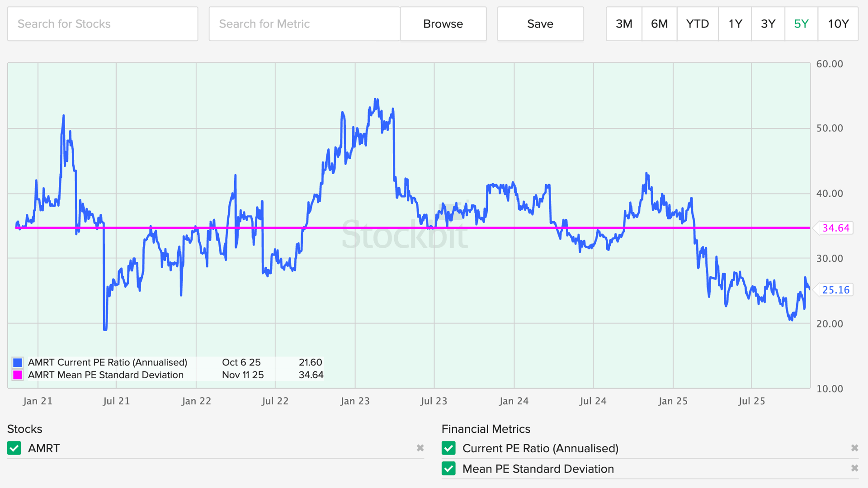This screenshot has width=868, height=488.
Task: Select the 6M time range
Action: (x=659, y=24)
